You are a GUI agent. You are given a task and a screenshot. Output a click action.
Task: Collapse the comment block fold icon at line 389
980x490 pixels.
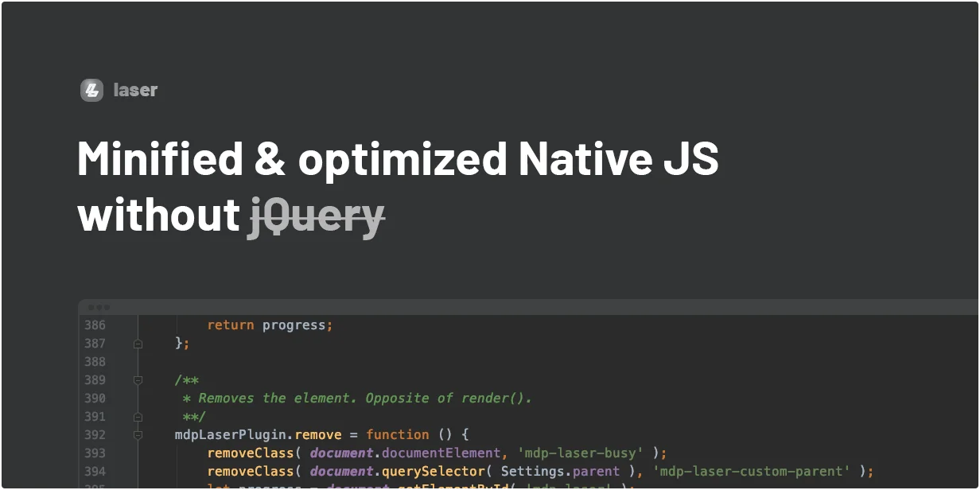point(138,380)
